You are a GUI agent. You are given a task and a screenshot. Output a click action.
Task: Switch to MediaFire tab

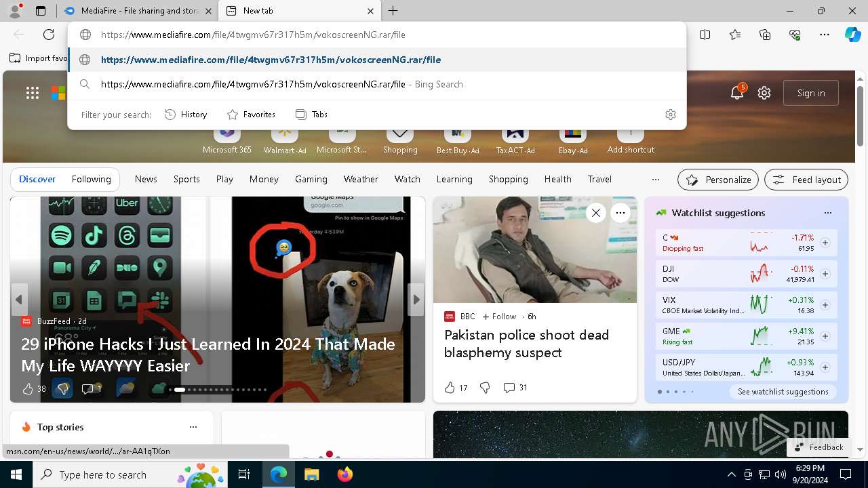139,11
